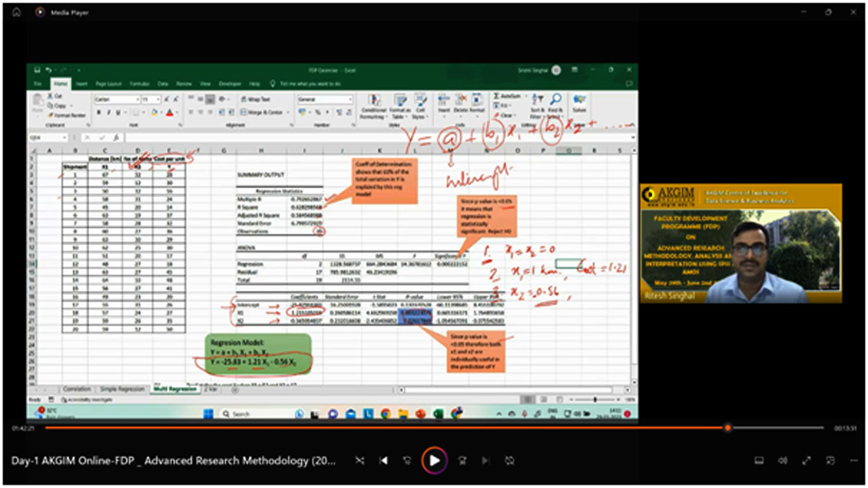Viewport: 868px width, 488px height.
Task: Click the Insert cells icon
Action: [444, 99]
